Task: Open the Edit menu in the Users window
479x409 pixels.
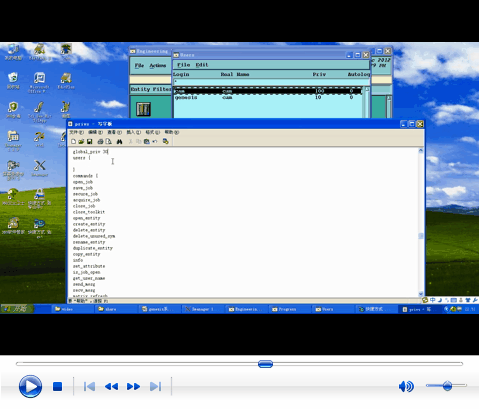Action: [202, 65]
